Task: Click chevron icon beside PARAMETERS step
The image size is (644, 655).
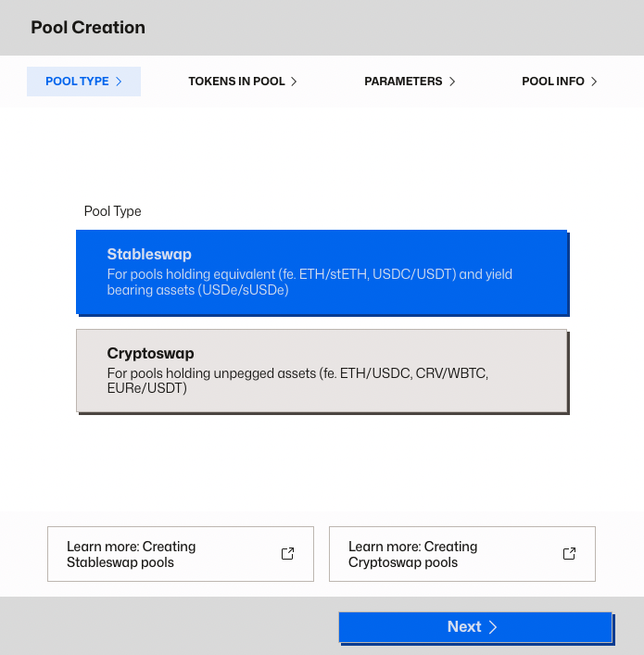Action: point(452,82)
